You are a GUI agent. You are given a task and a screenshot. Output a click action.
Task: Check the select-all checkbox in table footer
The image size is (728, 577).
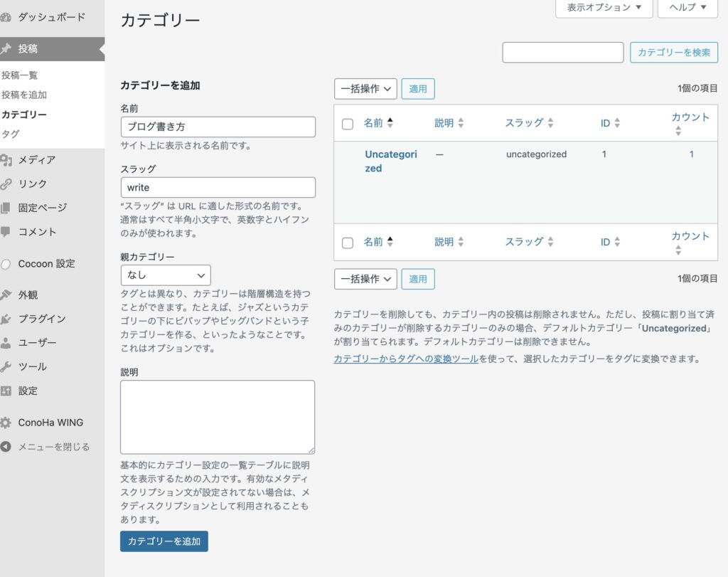click(348, 243)
